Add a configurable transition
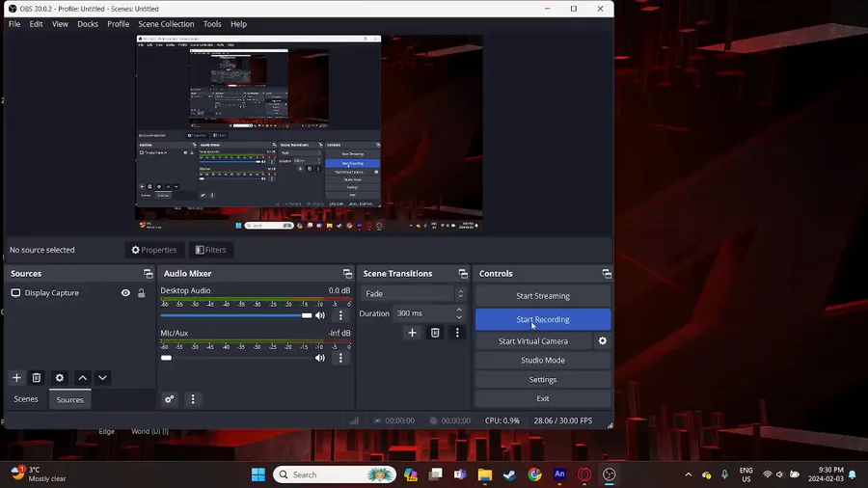 point(412,333)
